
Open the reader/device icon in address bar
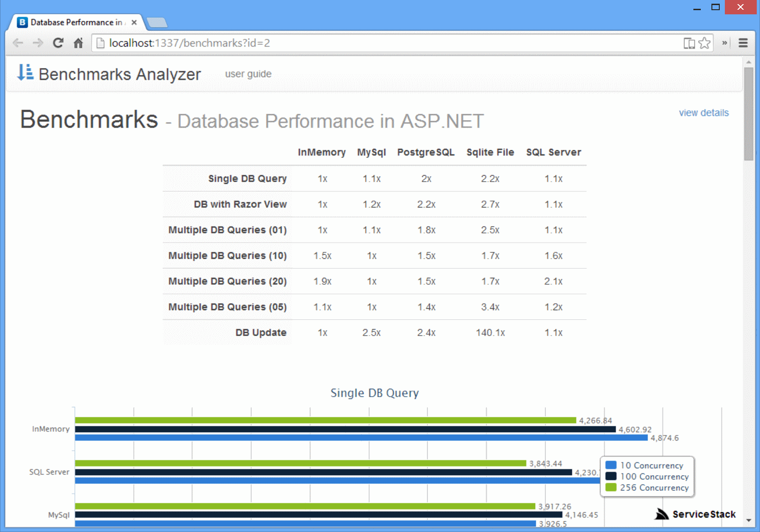[x=689, y=43]
